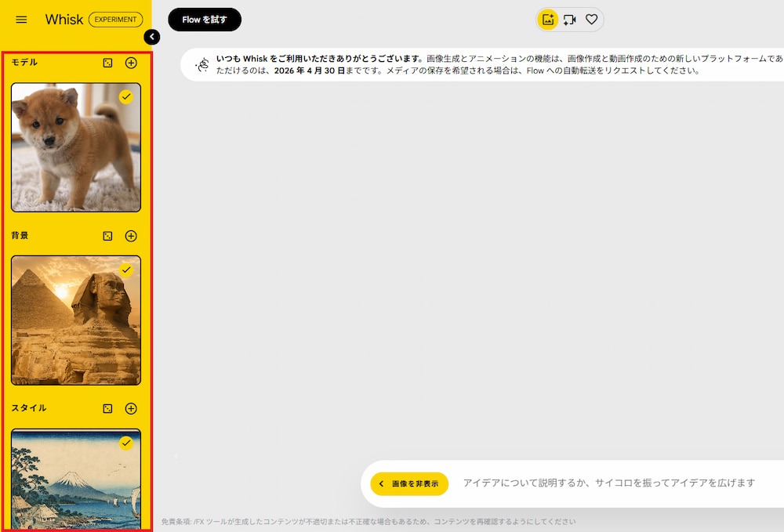This screenshot has height=532, width=784.
Task: Roll the dice for 背景 section
Action: pyautogui.click(x=107, y=236)
